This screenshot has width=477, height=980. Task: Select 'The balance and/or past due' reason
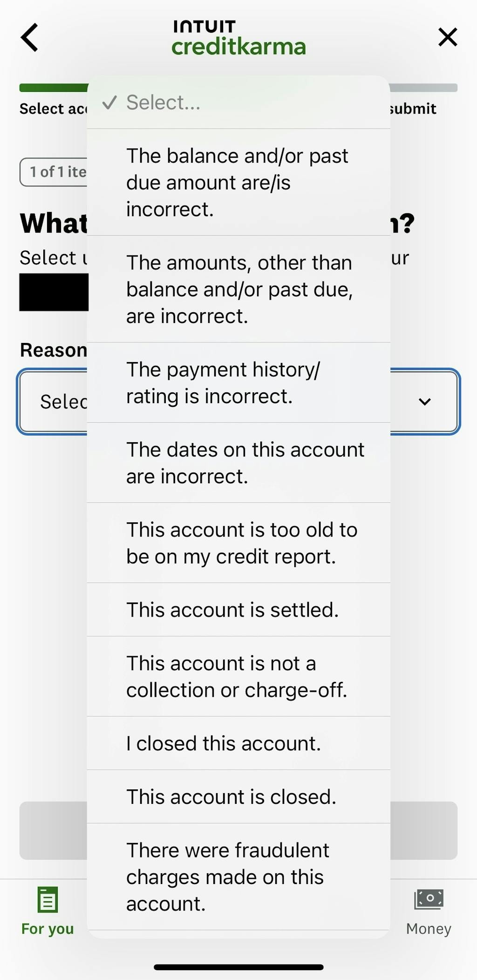click(238, 182)
